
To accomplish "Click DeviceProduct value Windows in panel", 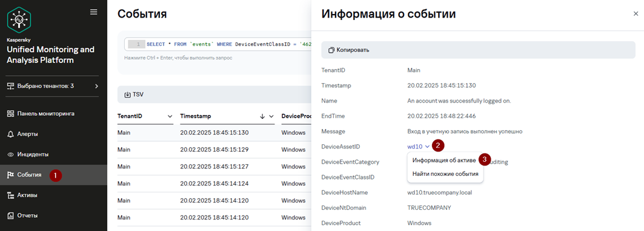I will 419,223.
